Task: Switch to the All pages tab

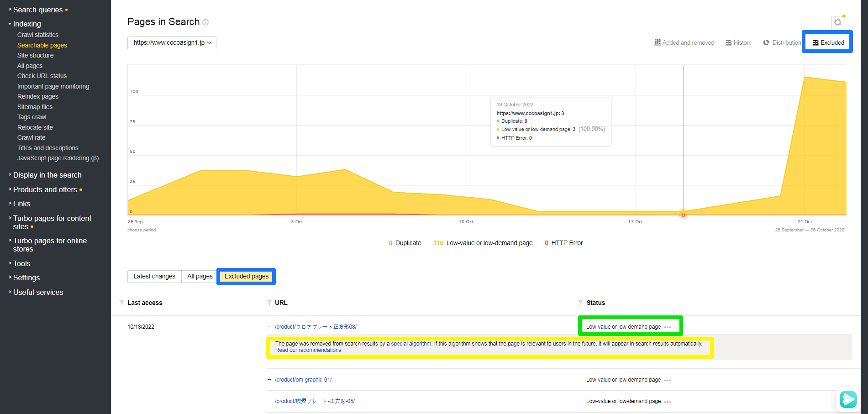Action: coord(199,276)
